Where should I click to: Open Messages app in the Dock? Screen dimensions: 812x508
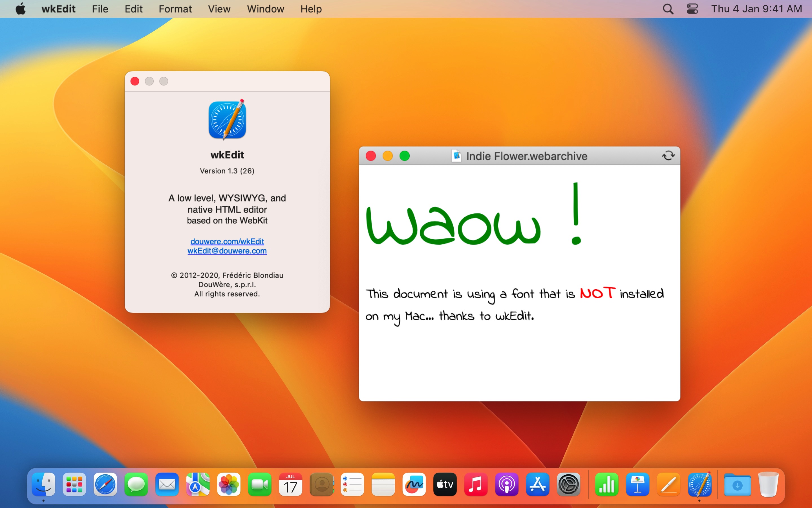click(x=136, y=485)
